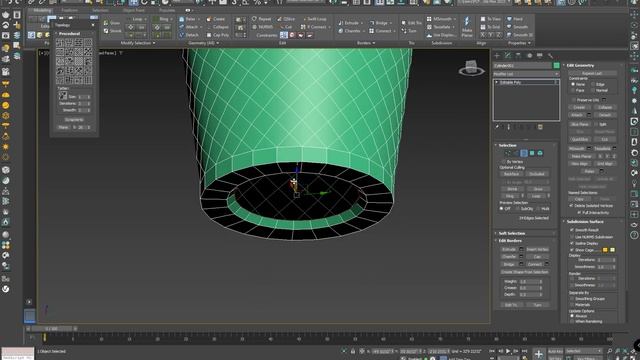
Task: Click the Tatter pattern icon in Topology panel
Action: tap(63, 96)
